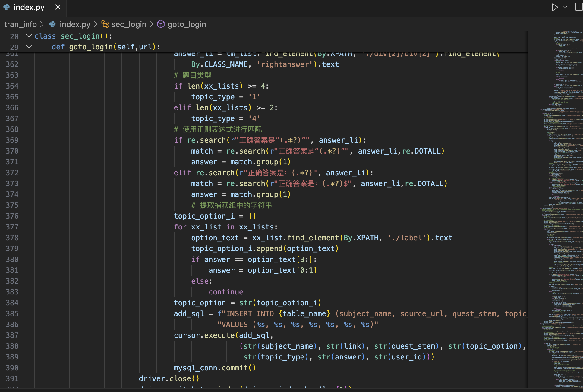Click 'if len(xx_lists) >= 4:' line

pyautogui.click(x=221, y=86)
